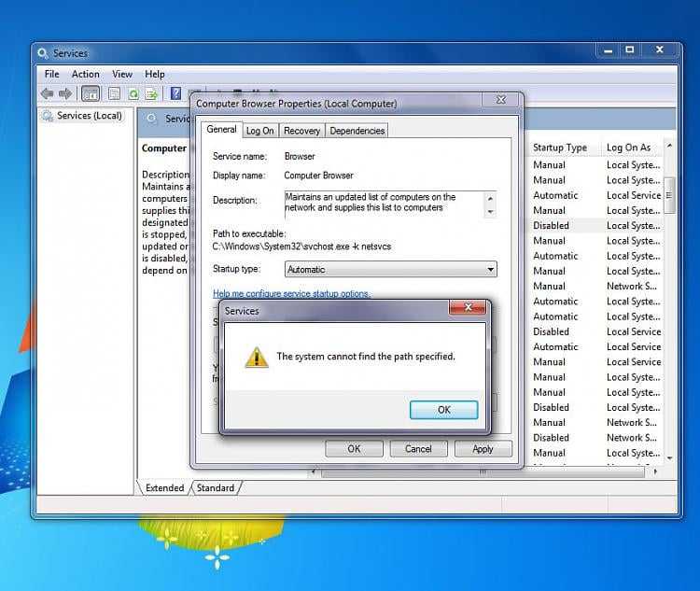
Task: Click the svchost.exe executable path text
Action: tap(301, 246)
